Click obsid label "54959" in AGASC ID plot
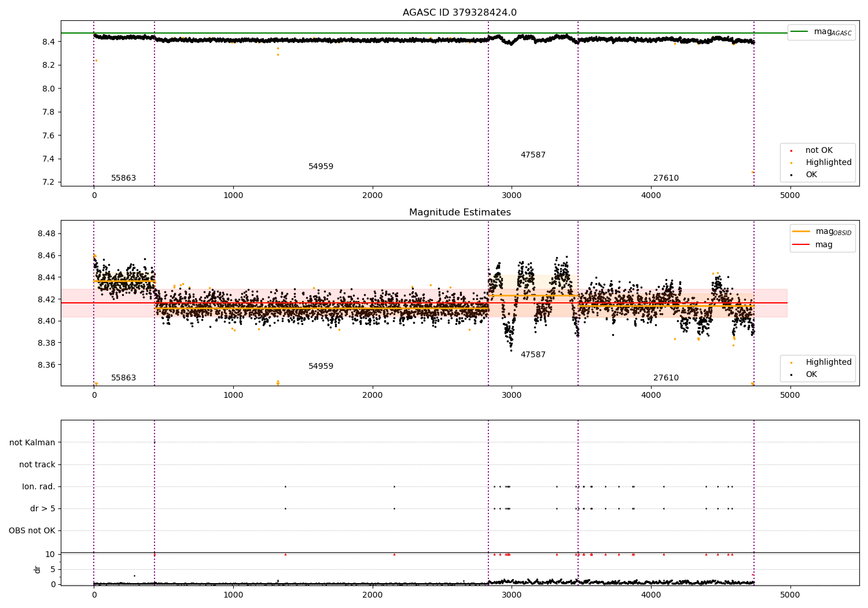Screen dimensions: 868x608 321,167
